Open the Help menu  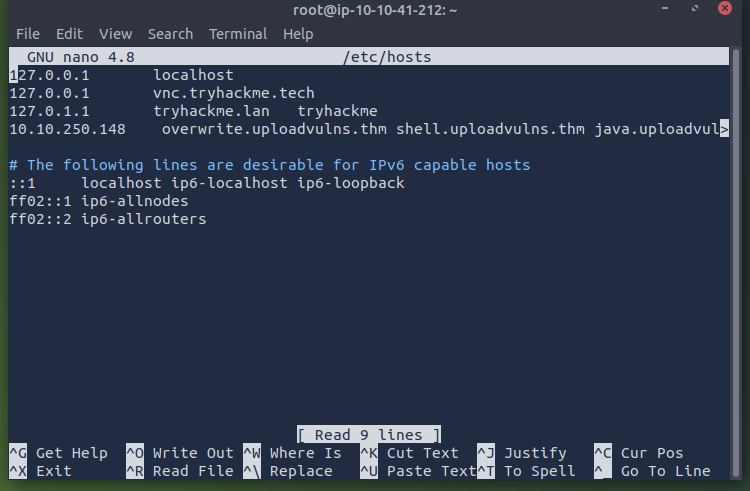point(298,34)
